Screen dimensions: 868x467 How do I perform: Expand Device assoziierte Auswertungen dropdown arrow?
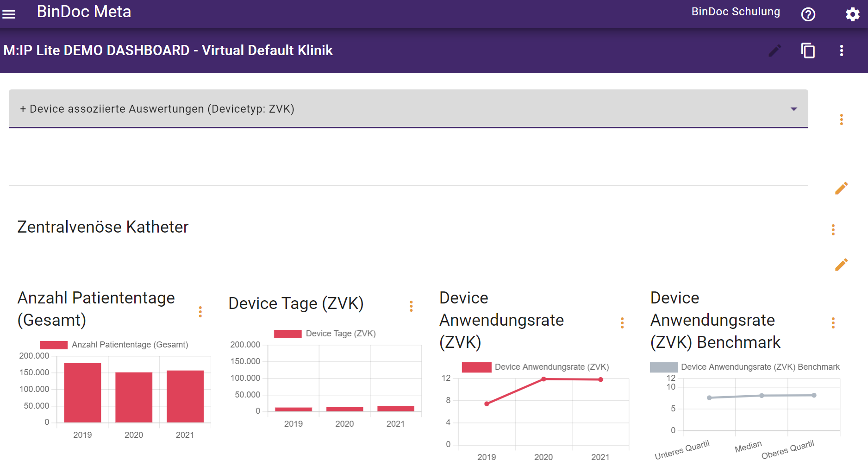793,109
